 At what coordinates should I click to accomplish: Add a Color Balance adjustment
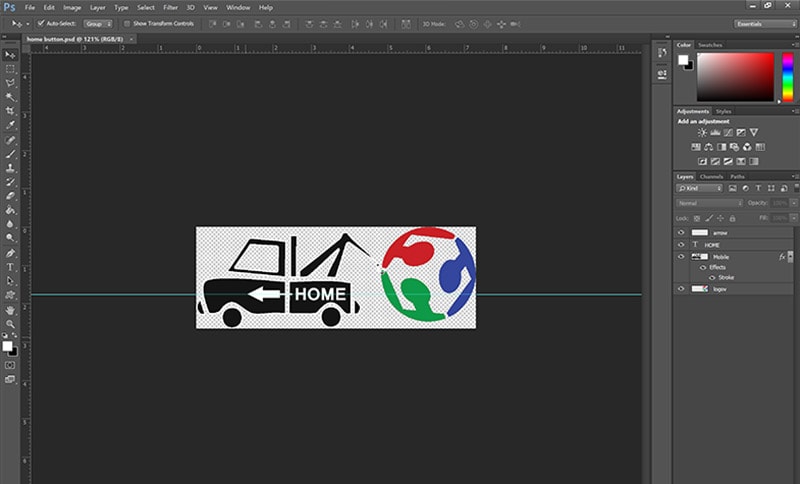click(709, 147)
